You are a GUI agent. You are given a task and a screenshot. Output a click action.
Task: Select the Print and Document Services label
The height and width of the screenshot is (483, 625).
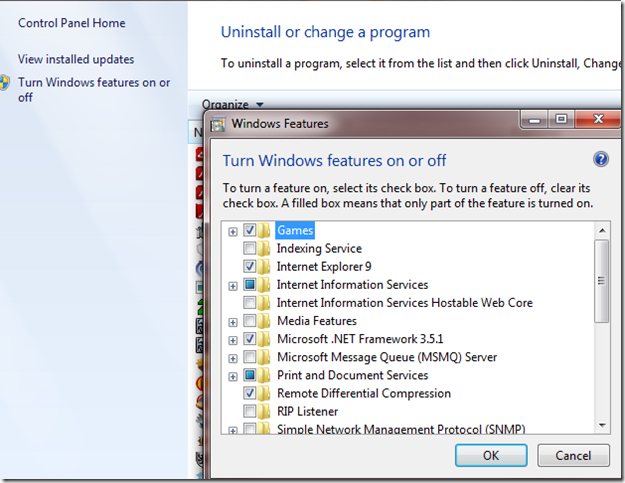coord(352,375)
